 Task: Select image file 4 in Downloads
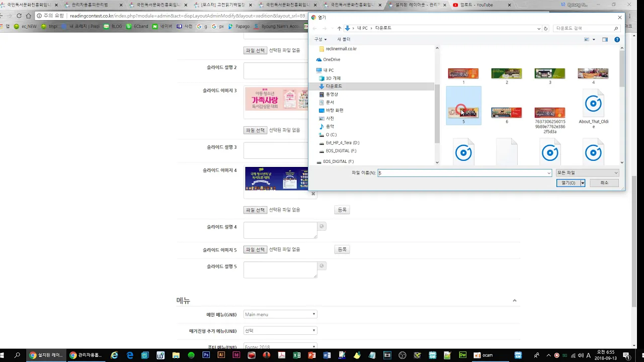pyautogui.click(x=593, y=74)
